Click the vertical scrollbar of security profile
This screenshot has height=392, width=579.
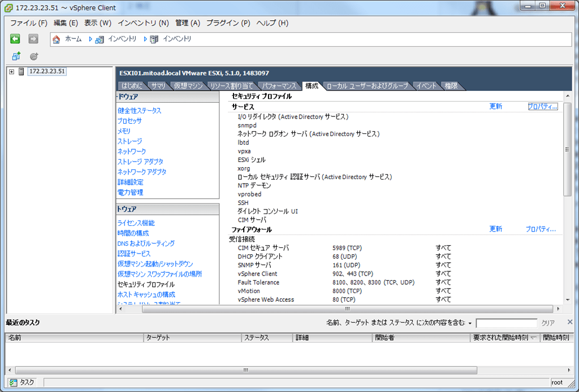(x=568, y=149)
